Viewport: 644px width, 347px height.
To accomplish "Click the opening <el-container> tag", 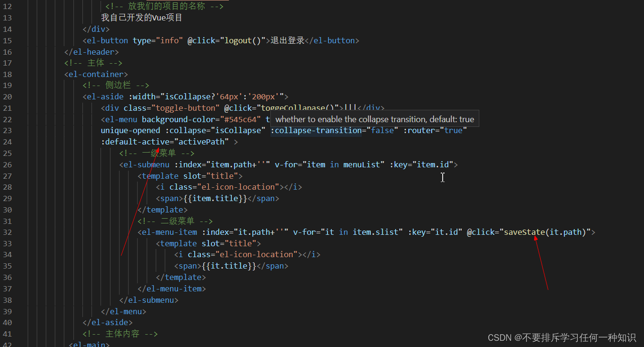I will [x=96, y=74].
